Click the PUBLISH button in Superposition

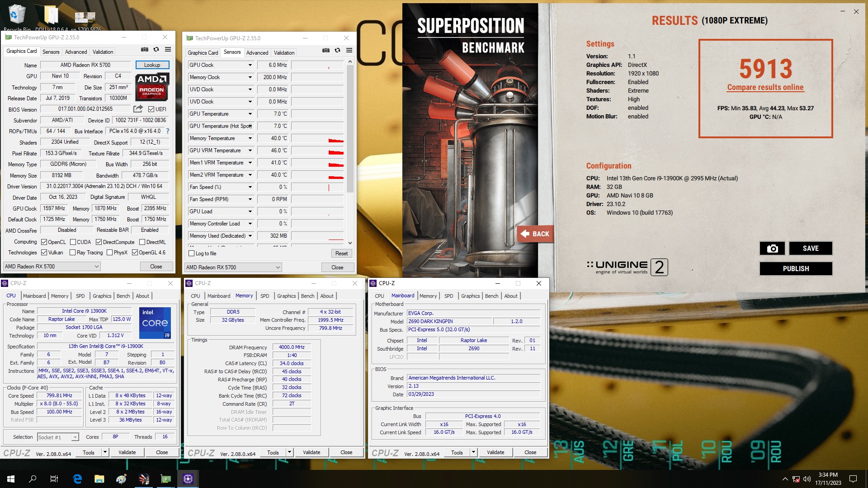click(x=796, y=268)
